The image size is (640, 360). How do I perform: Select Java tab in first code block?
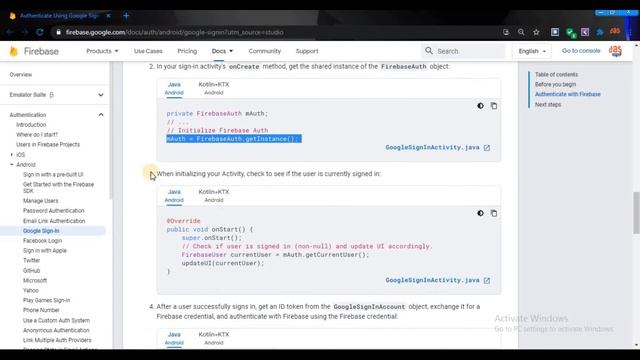click(x=174, y=88)
